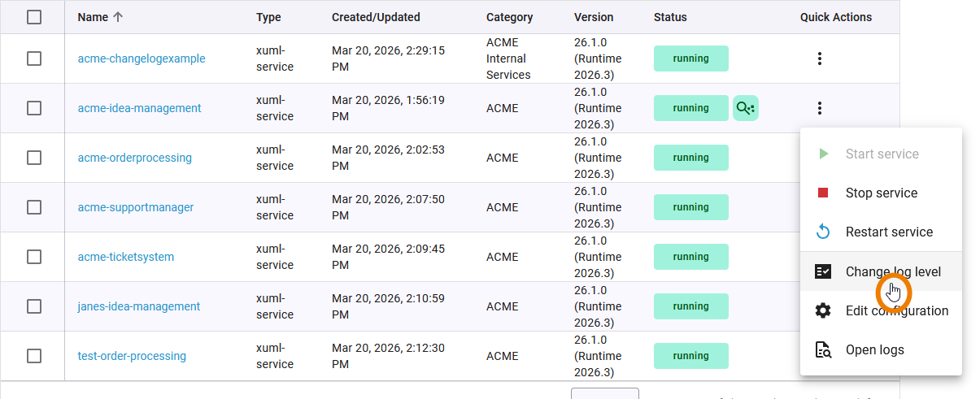Open the acme-ticketsystem service link

(126, 257)
